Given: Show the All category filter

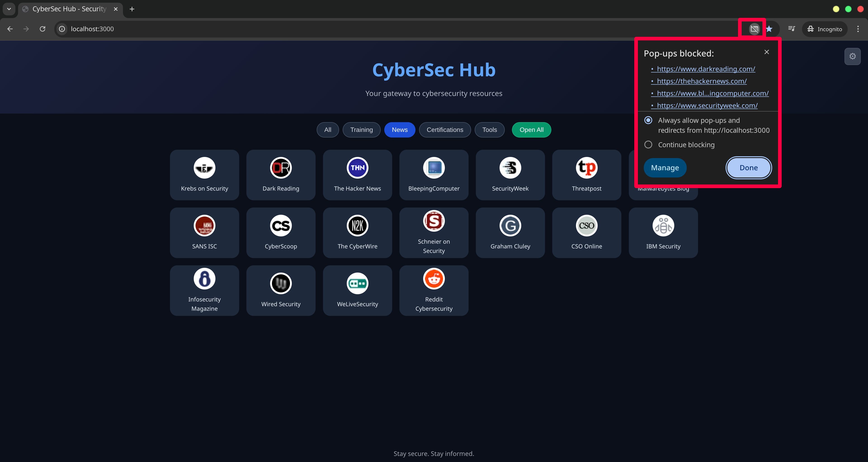Looking at the screenshot, I should tap(328, 130).
